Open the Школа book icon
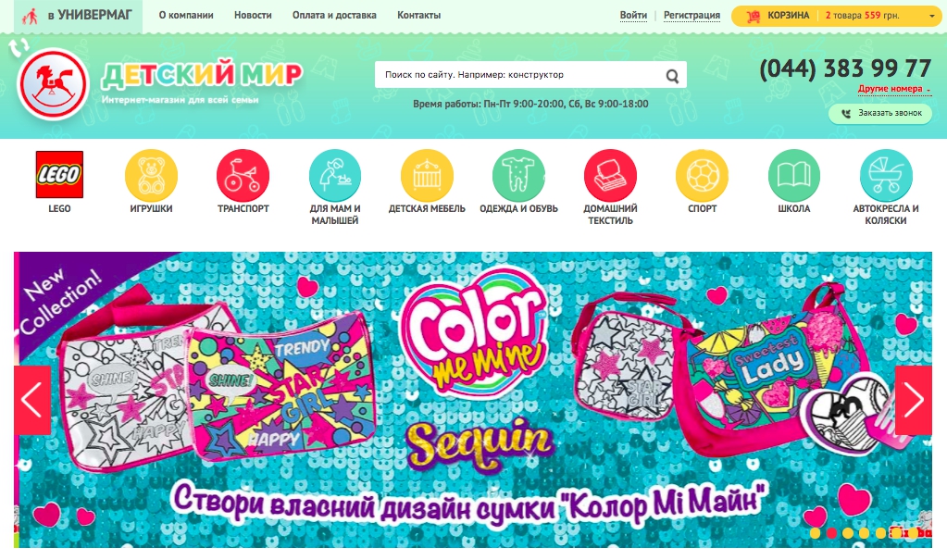Screen dimensions: 947x560 (x=793, y=175)
